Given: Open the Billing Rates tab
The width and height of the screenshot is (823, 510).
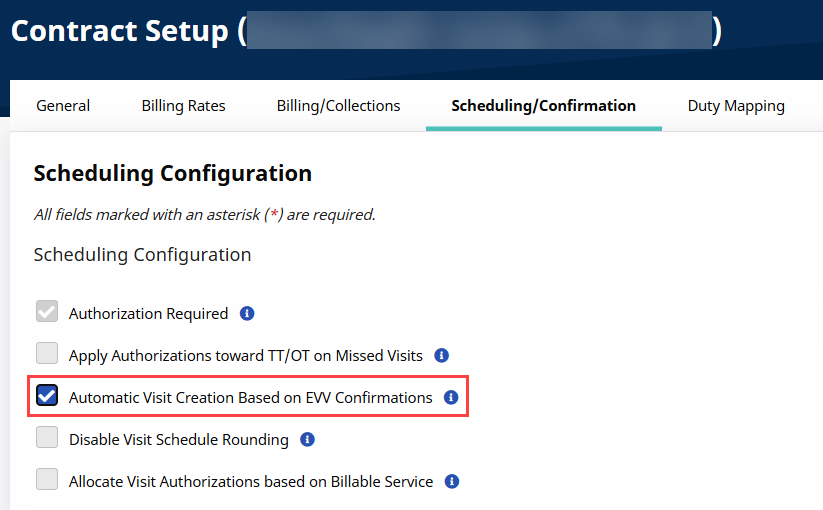Looking at the screenshot, I should (x=183, y=106).
